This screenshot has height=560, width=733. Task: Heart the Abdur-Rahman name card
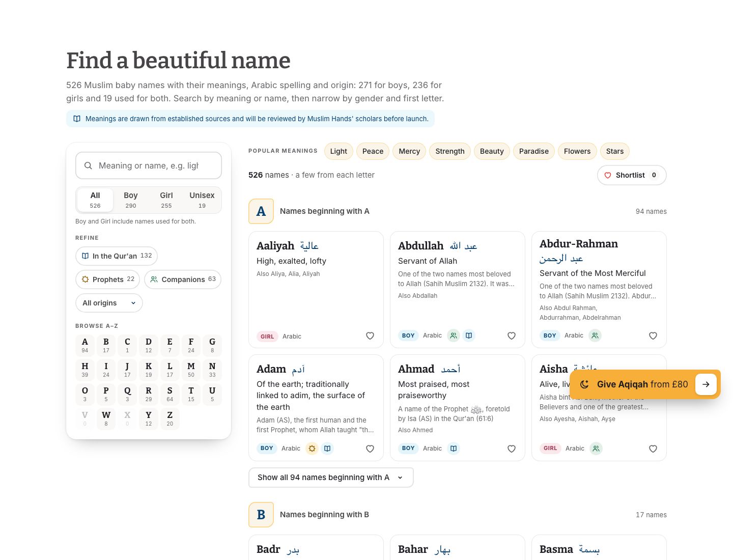click(653, 336)
